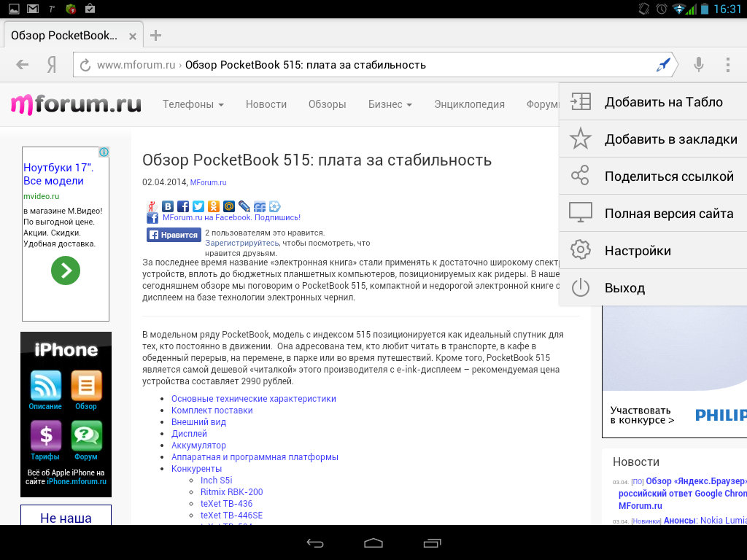Open link Основные технические характеристики

253,399
